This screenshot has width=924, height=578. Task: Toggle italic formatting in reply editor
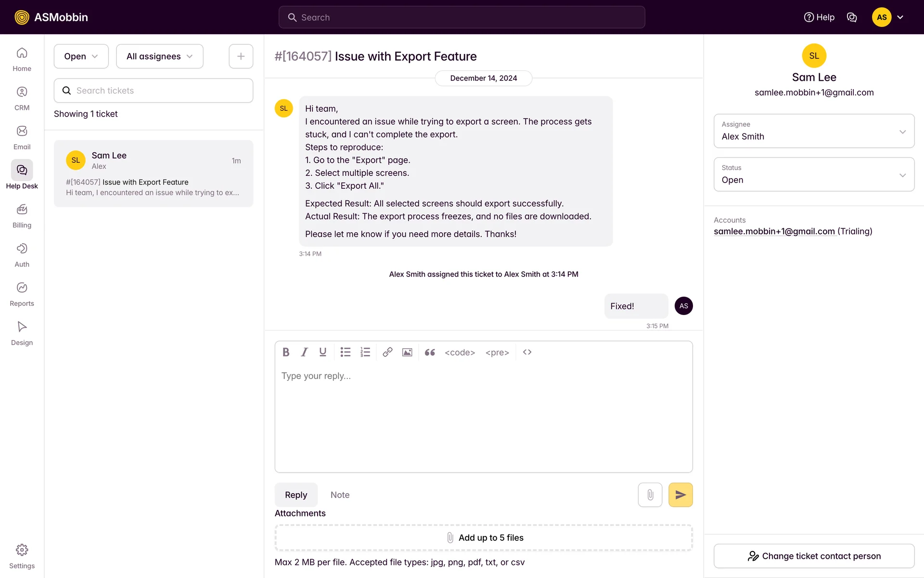point(304,352)
